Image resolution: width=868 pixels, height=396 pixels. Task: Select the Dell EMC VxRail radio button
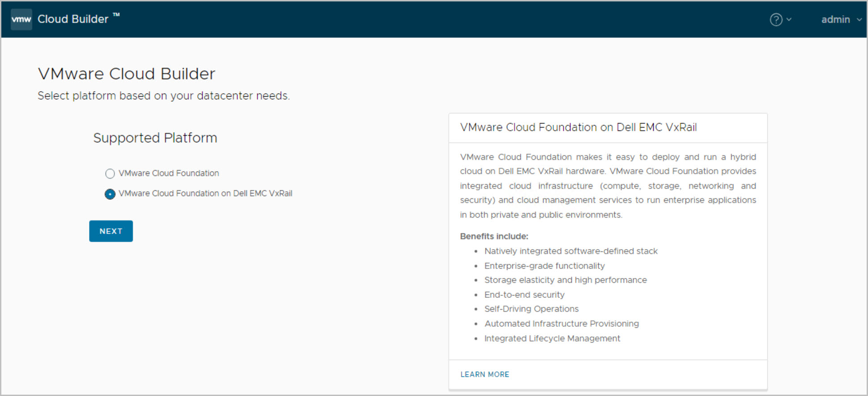coord(110,194)
